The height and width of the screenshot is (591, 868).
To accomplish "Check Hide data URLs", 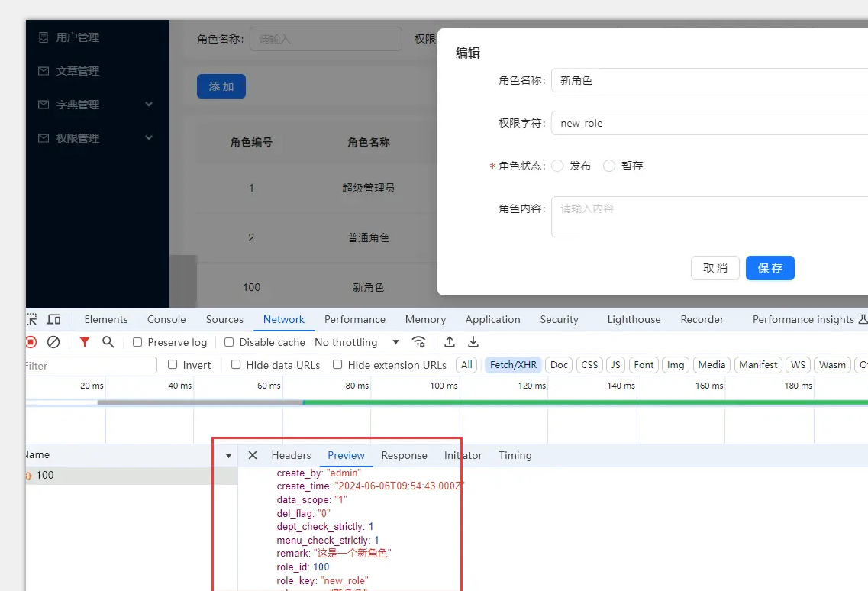I will pos(236,364).
